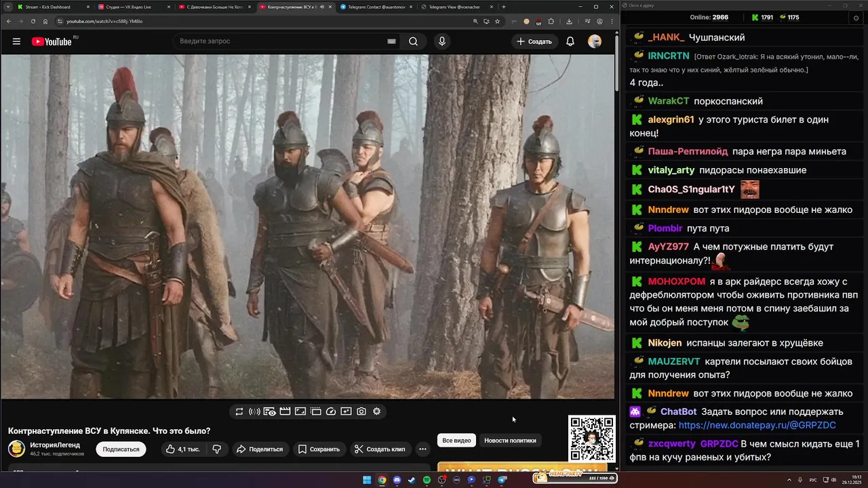Toggle the audio boost wave icon
Viewport: 868px width, 488px height.
[x=254, y=411]
